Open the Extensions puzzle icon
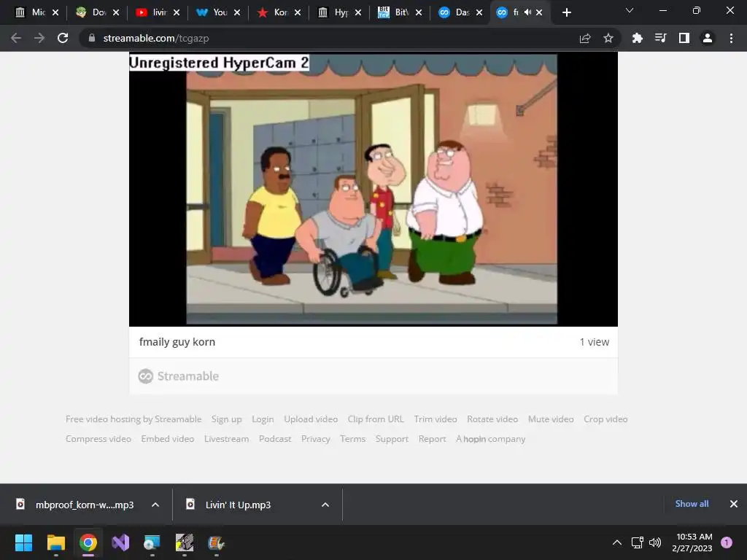The width and height of the screenshot is (747, 560). 637,38
